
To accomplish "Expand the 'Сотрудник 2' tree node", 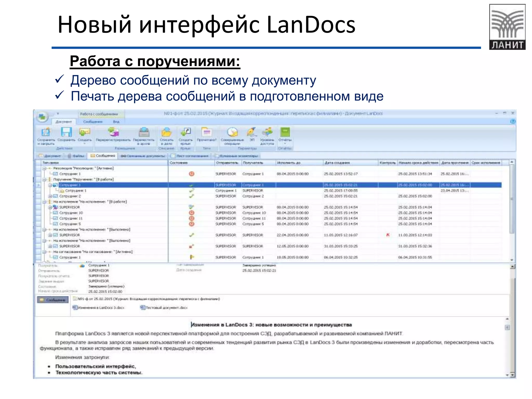I will pyautogui.click(x=50, y=196).
